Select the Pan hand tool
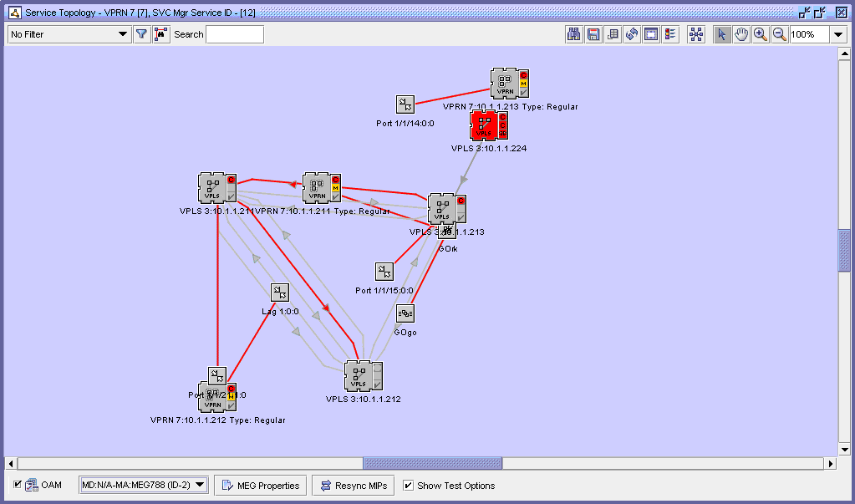This screenshot has width=855, height=504. (741, 33)
